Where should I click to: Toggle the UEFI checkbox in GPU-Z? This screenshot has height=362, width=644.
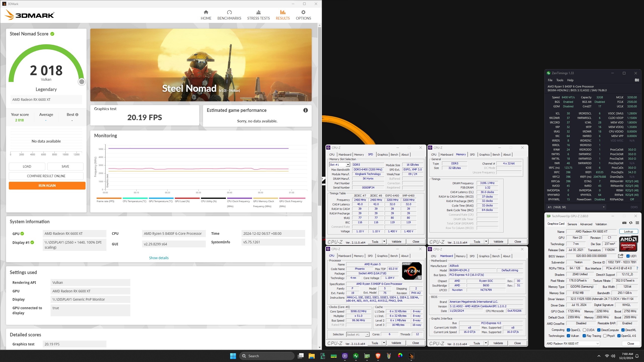click(x=628, y=256)
